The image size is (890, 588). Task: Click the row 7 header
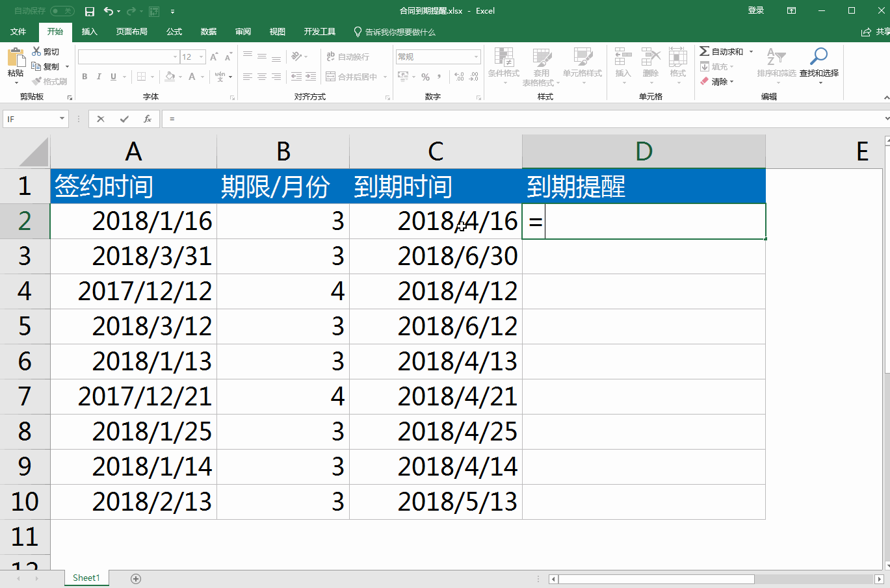(x=25, y=396)
